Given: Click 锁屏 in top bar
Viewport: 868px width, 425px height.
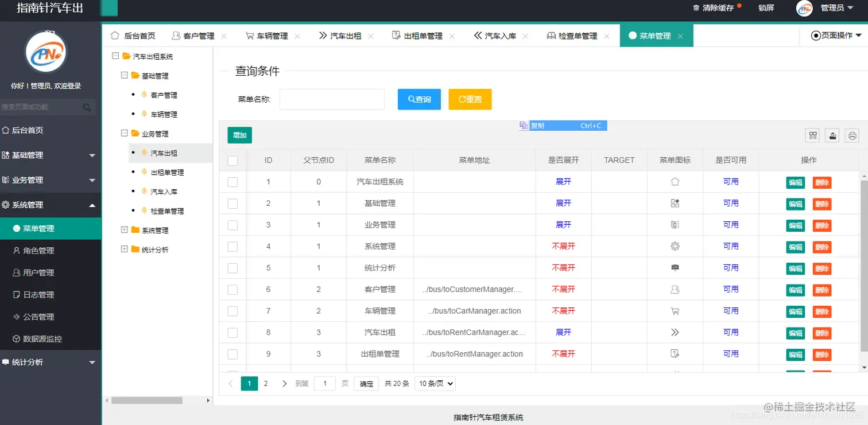Looking at the screenshot, I should click(x=766, y=8).
